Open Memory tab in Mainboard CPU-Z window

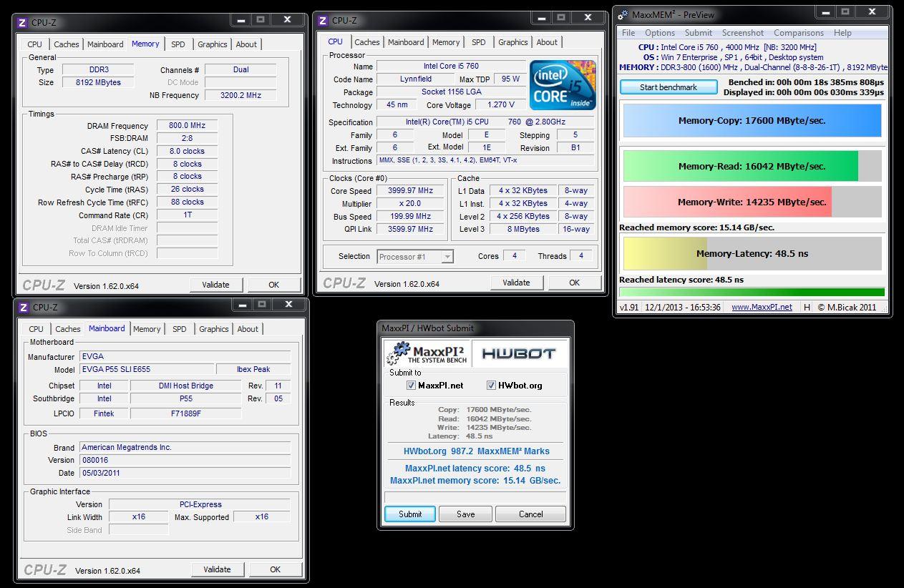[147, 329]
